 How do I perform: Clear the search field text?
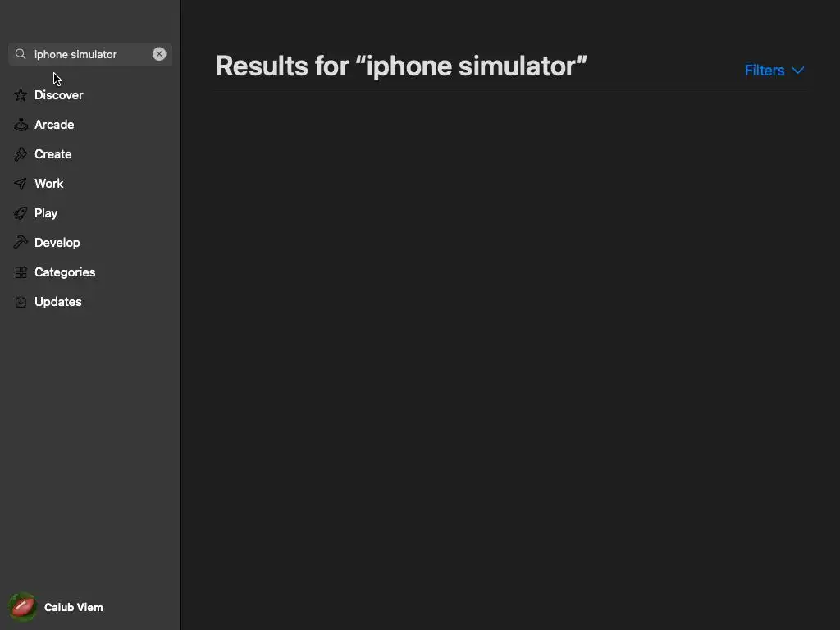tap(159, 54)
